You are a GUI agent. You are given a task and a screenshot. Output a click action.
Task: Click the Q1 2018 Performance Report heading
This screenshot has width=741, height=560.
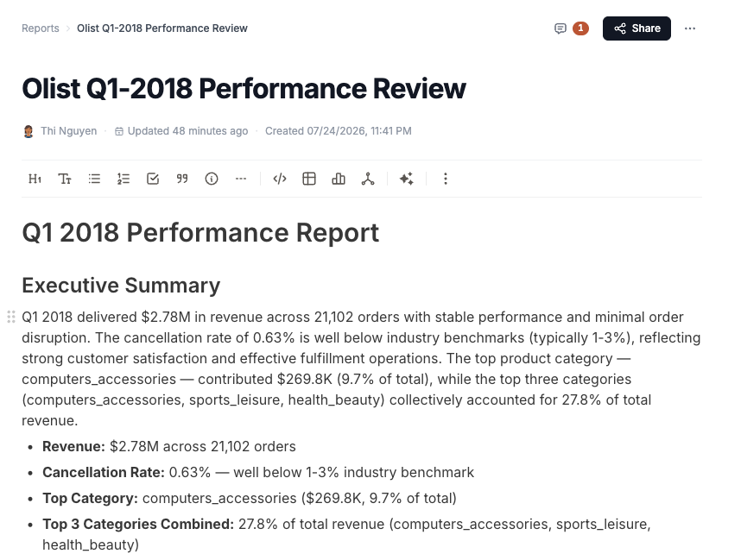(x=200, y=232)
